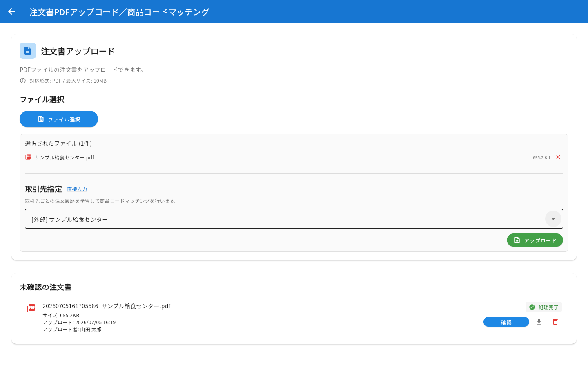Expand the 取引先 dropdown arrow
588x368 pixels.
553,219
